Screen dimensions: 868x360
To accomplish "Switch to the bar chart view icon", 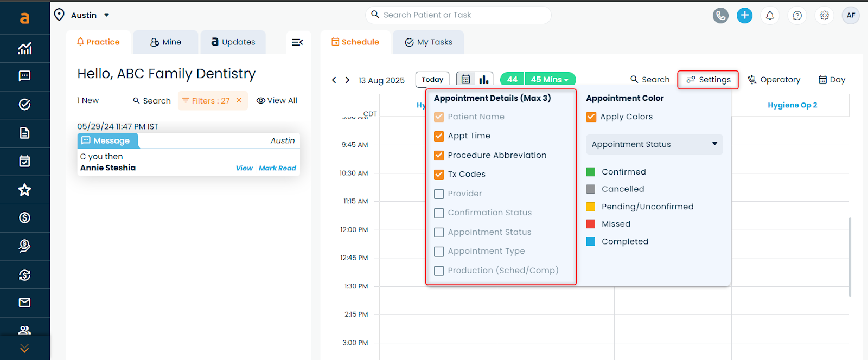I will (484, 80).
